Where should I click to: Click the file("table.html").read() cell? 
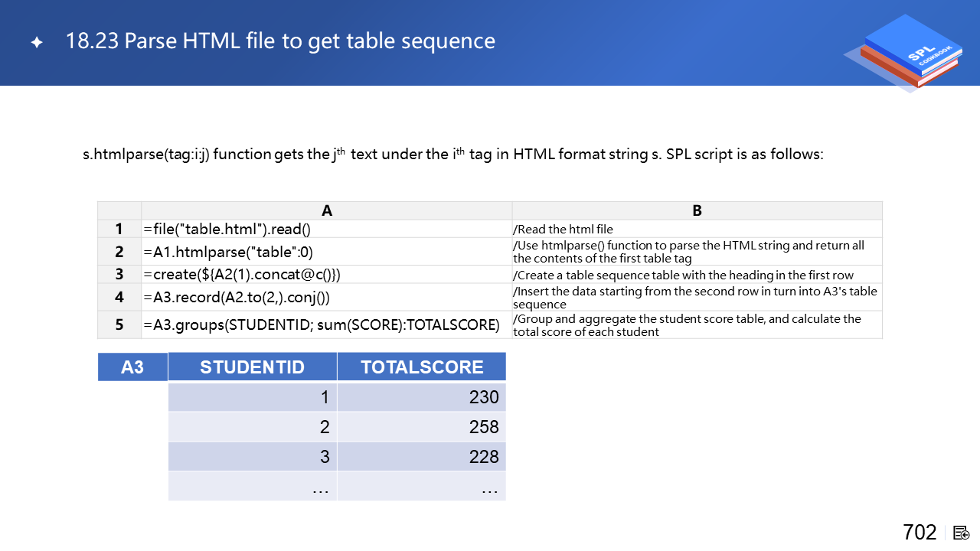coord(227,229)
